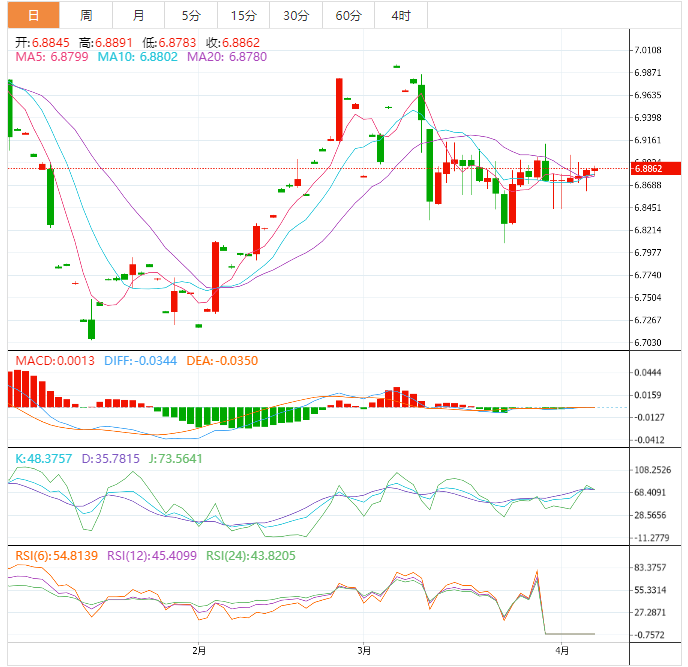Open the 60分 interval tab
This screenshot has width=688, height=667.
pyautogui.click(x=348, y=15)
